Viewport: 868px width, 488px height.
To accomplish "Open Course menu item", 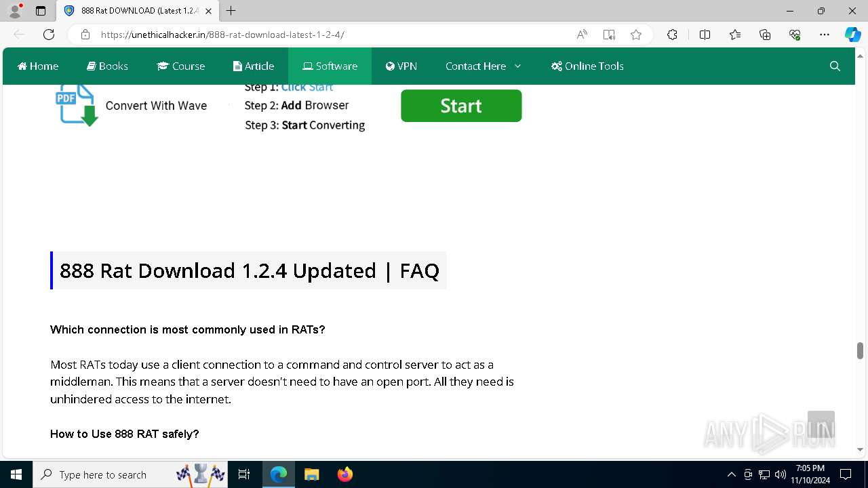I will (180, 66).
